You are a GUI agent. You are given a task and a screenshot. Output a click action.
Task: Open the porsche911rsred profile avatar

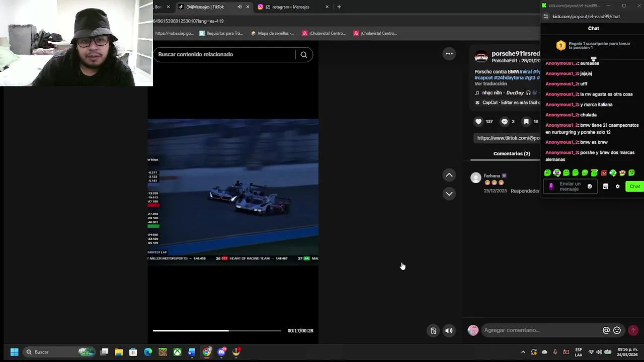click(481, 57)
